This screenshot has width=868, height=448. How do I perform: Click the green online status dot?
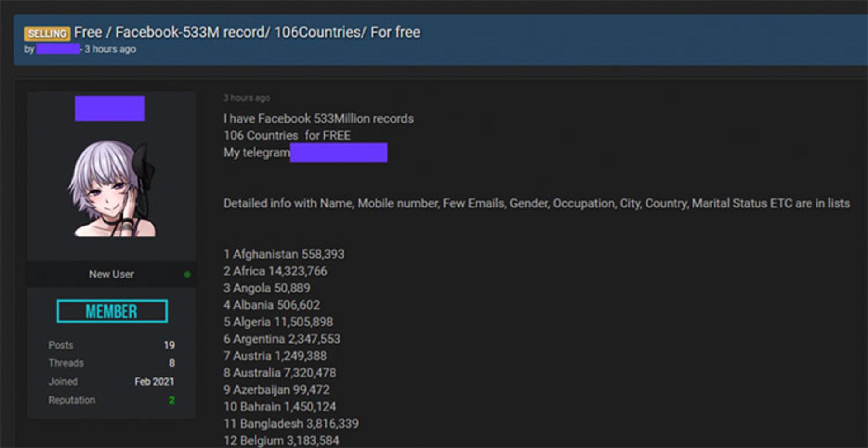(187, 274)
